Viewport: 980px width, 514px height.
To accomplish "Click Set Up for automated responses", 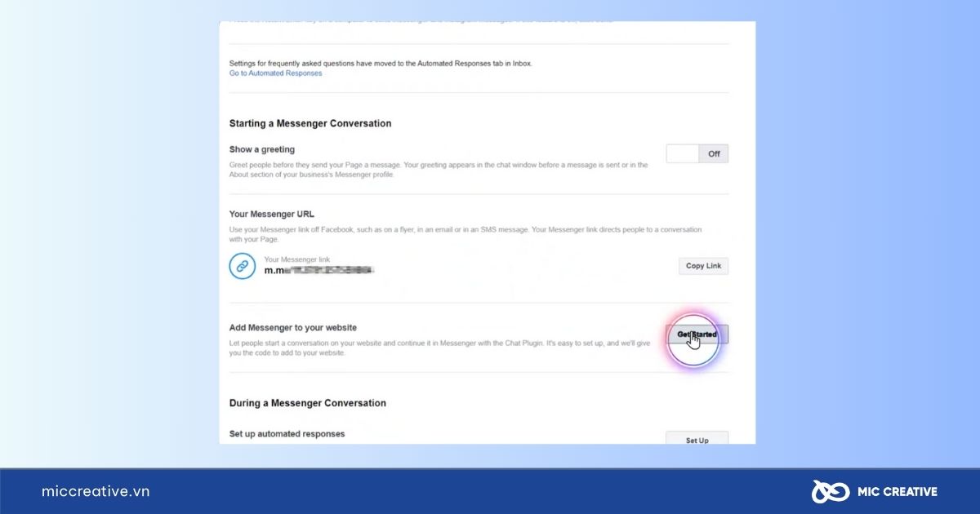I will (697, 439).
